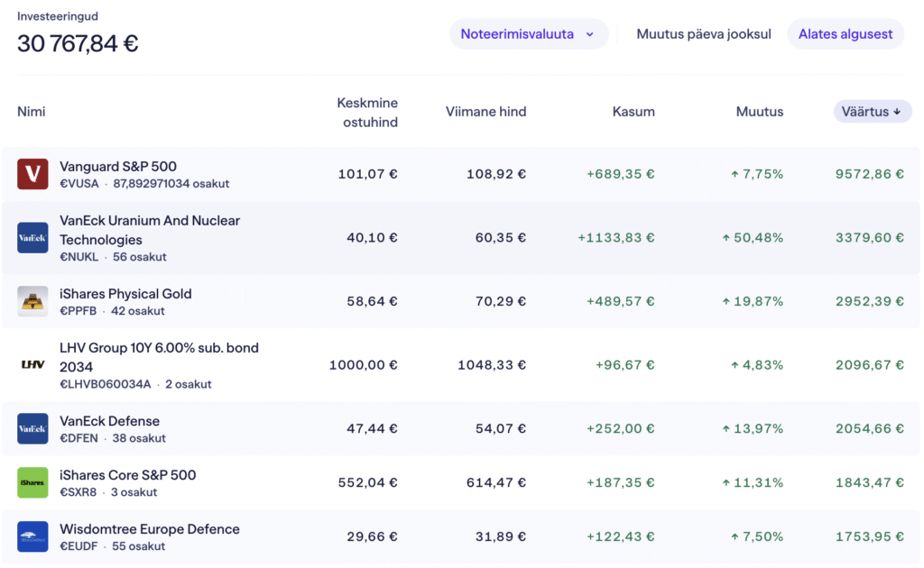Select the Alates algusest option
Image resolution: width=924 pixels, height=568 pixels.
tap(845, 34)
